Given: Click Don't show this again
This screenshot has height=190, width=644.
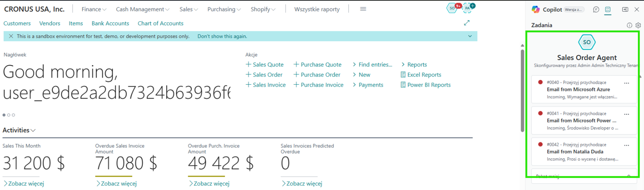Looking at the screenshot, I should coord(222,36).
